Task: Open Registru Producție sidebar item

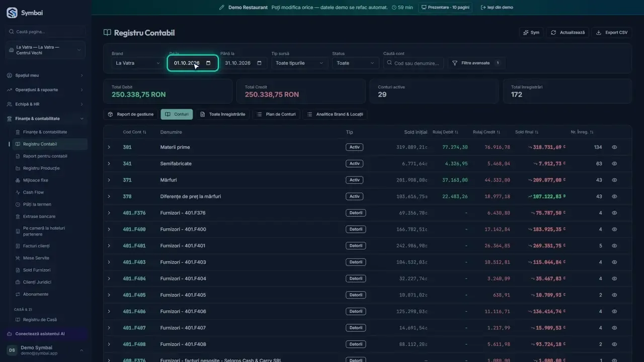Action: [41, 168]
